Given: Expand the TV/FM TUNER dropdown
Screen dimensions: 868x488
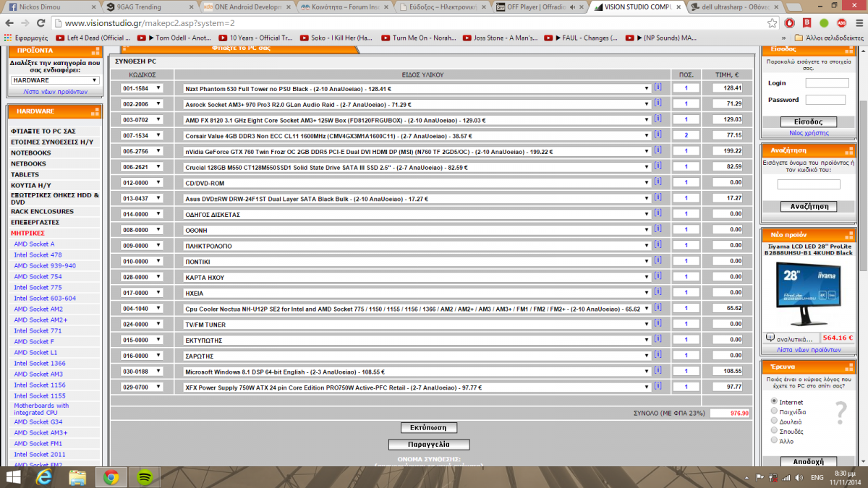Looking at the screenshot, I should click(417, 325).
